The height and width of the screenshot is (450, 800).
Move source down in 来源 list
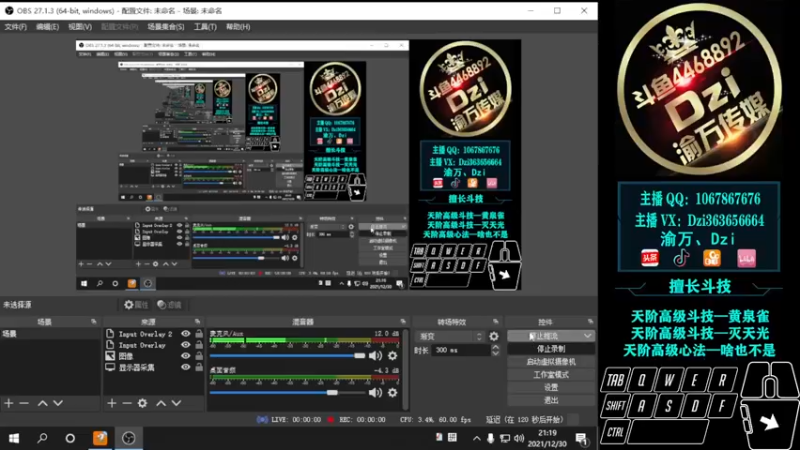click(177, 403)
